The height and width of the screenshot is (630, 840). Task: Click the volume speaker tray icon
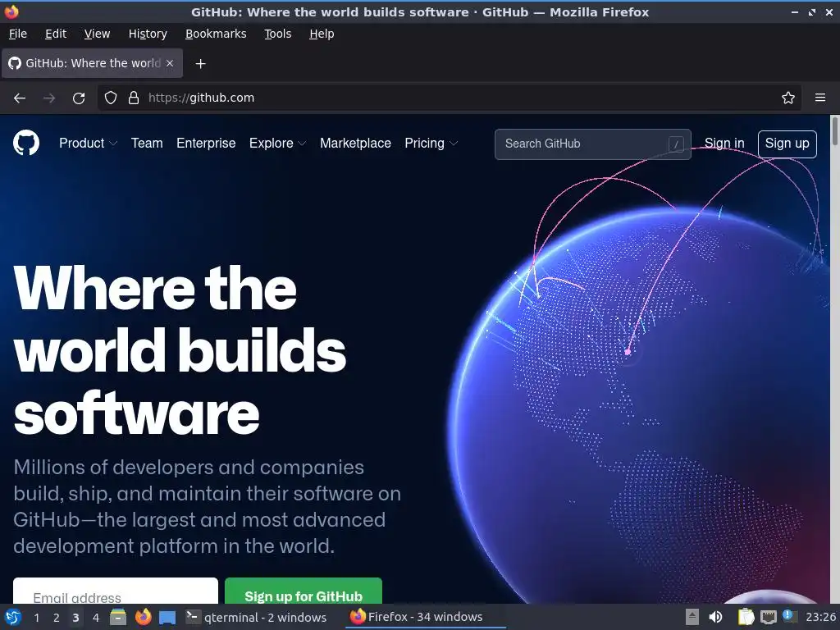point(715,617)
